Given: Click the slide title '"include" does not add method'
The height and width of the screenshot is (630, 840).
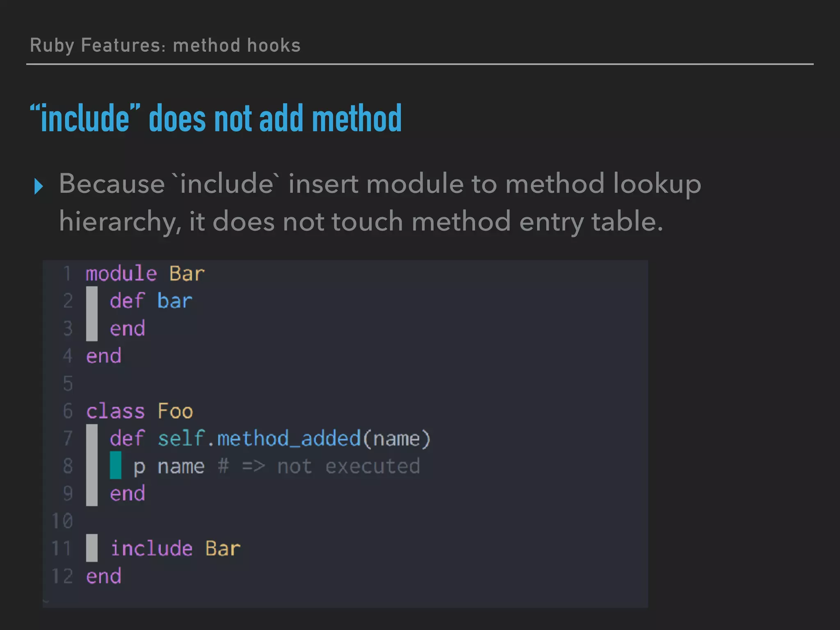Looking at the screenshot, I should tap(216, 119).
